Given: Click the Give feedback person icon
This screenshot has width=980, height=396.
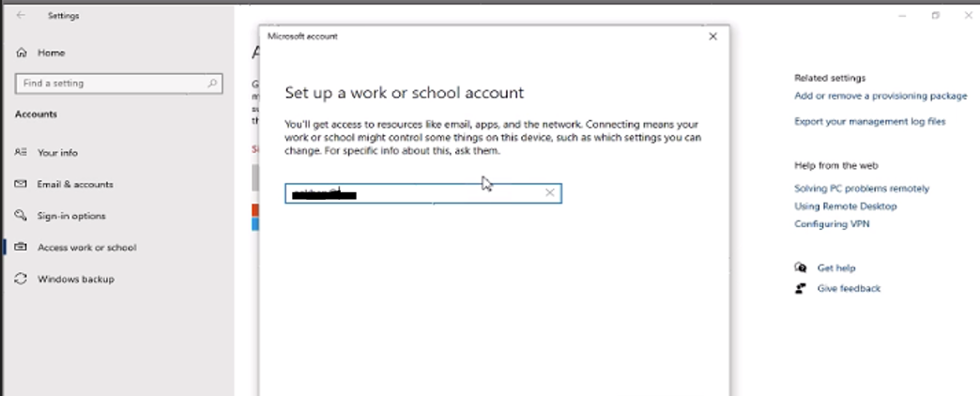Looking at the screenshot, I should pos(801,288).
